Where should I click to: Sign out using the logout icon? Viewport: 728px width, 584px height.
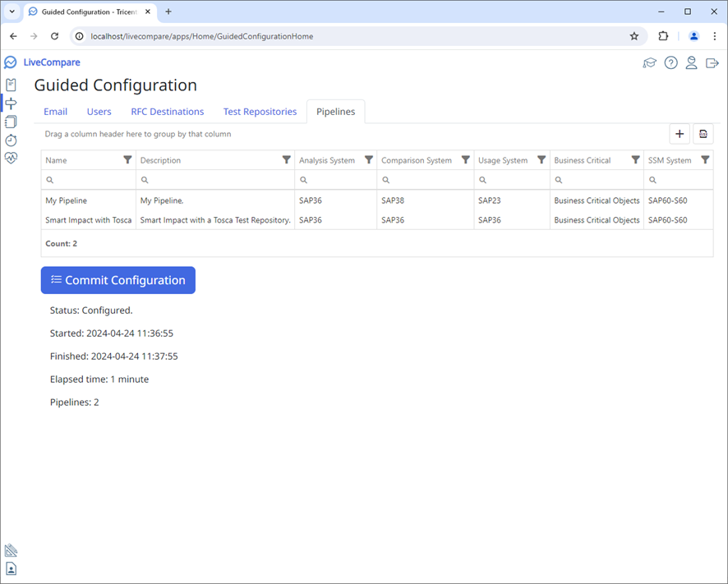point(712,62)
